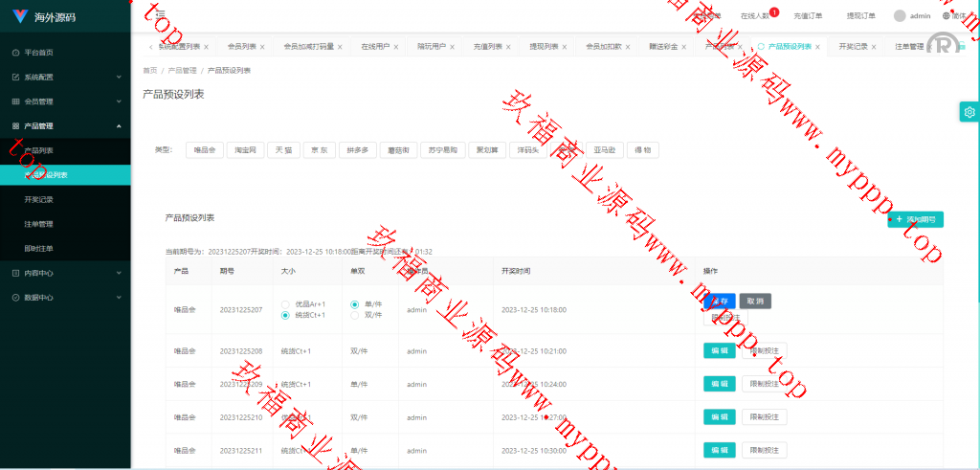Screen dimensions: 980x470
Task: Expand the 系统配置 sidebar menu
Action: (x=65, y=77)
